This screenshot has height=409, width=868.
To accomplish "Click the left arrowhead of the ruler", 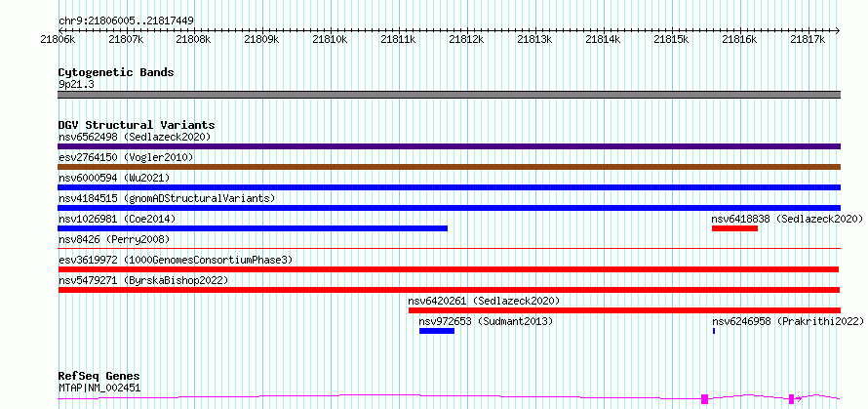I will click(x=60, y=30).
